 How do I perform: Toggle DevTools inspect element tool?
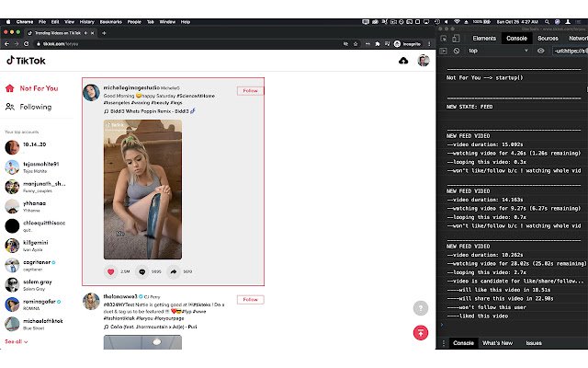click(444, 39)
